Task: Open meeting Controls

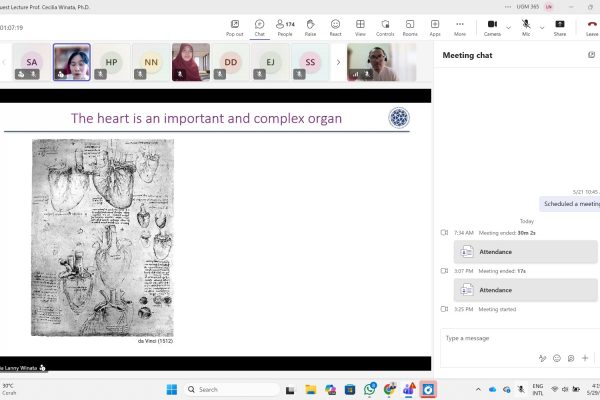Action: [x=385, y=28]
